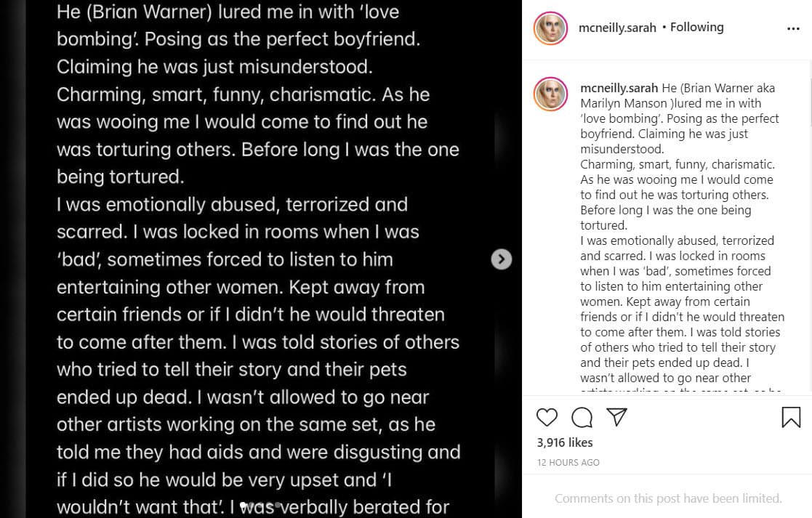The height and width of the screenshot is (518, 812).
Task: Open the mcneilly.sarah username in the header
Action: (x=617, y=27)
